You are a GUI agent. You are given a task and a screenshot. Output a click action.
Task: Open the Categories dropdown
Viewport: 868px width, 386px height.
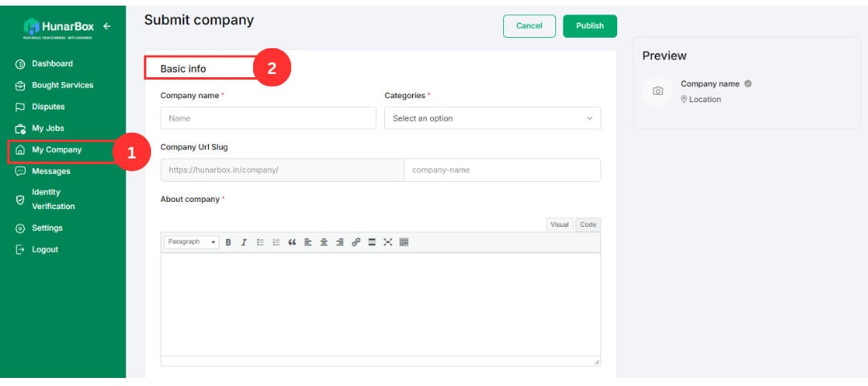(492, 118)
